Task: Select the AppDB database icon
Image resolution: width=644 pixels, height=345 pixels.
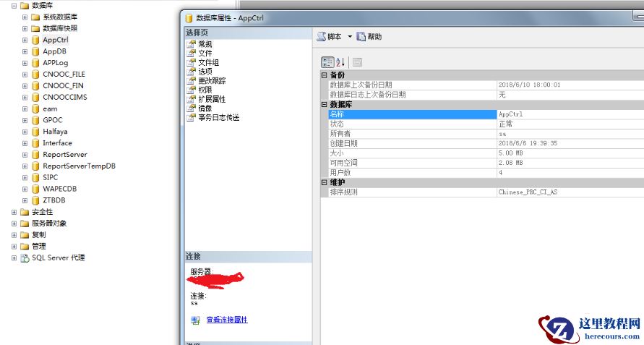Action: point(35,51)
